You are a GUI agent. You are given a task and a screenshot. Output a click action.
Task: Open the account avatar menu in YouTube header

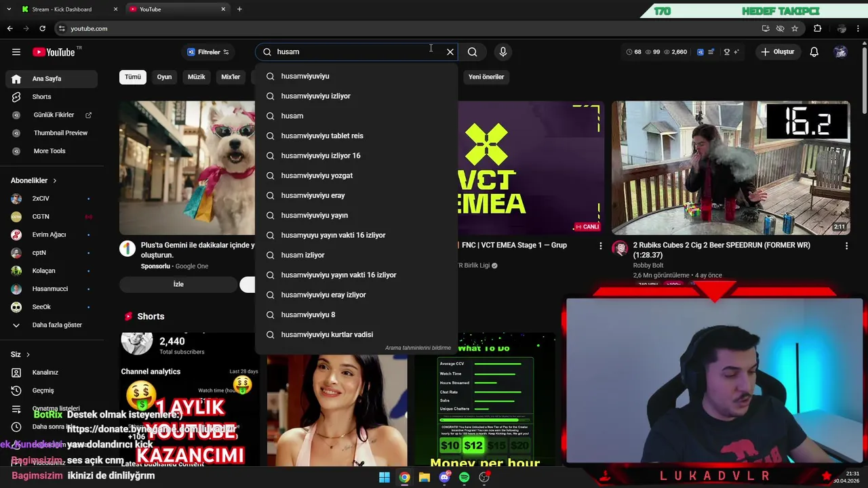tap(840, 52)
